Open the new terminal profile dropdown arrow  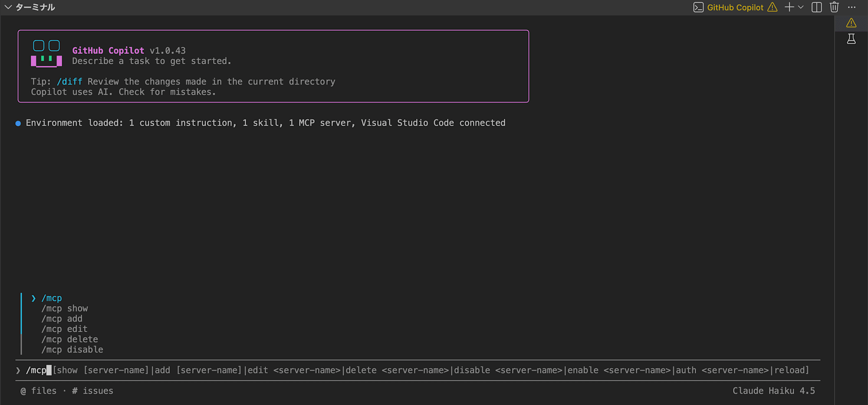click(801, 7)
